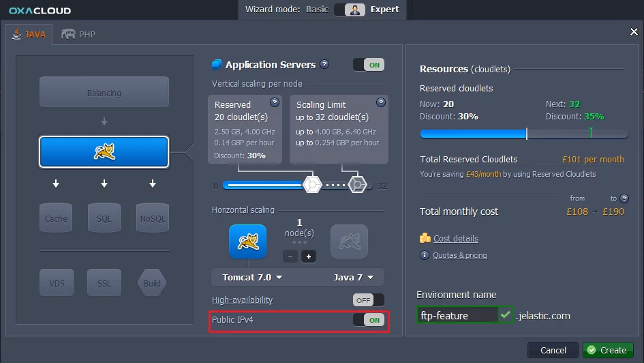Add a Cache node

[x=56, y=218]
